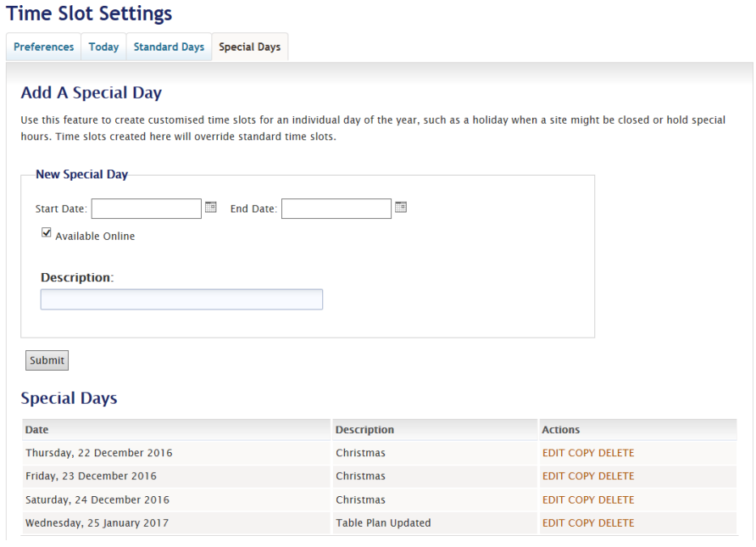Copy the Saturday, 24 December 2016 entry

tap(581, 500)
